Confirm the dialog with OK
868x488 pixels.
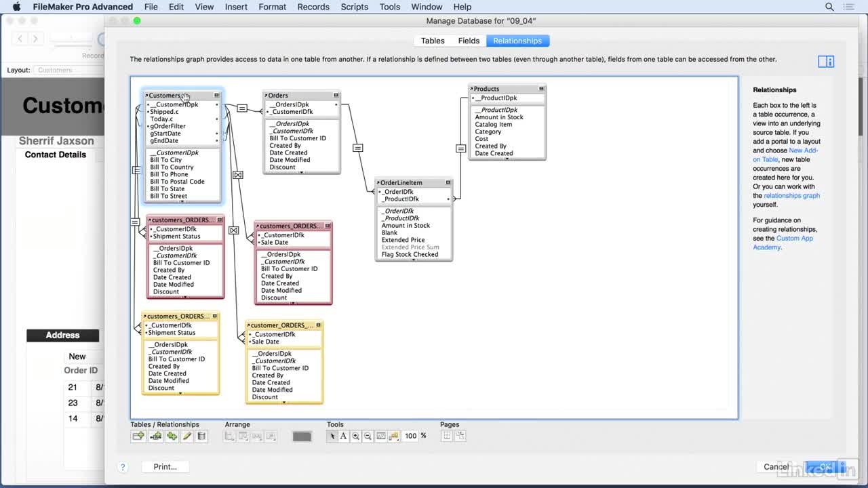825,467
